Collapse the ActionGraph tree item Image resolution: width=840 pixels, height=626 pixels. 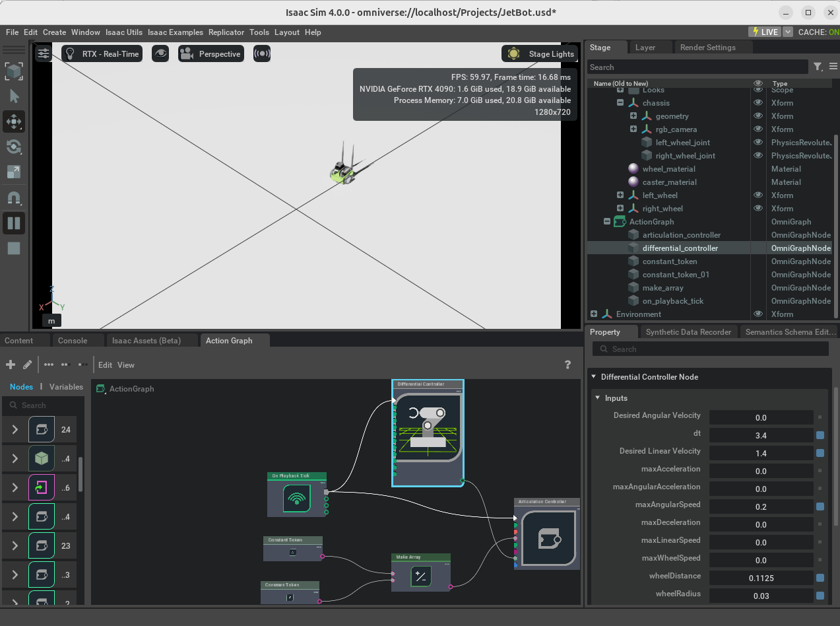click(x=607, y=222)
